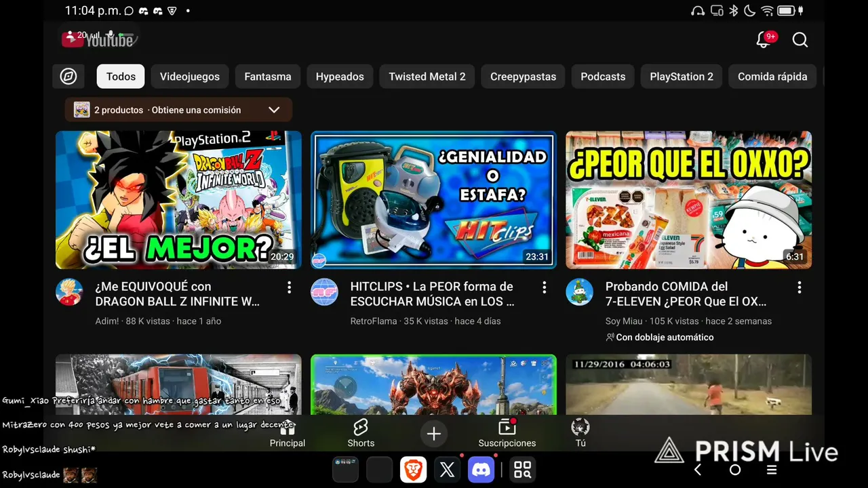Launch Discord from taskbar
The height and width of the screenshot is (488, 868).
[481, 470]
